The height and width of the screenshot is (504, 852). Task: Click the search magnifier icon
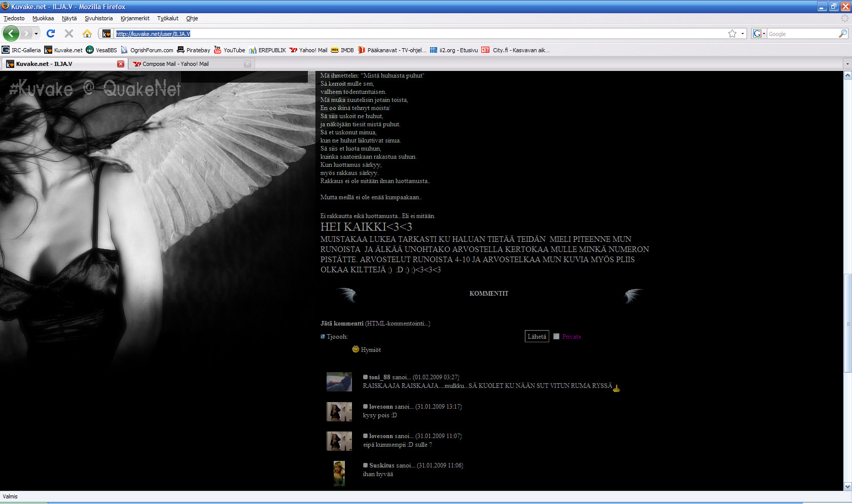coord(842,33)
